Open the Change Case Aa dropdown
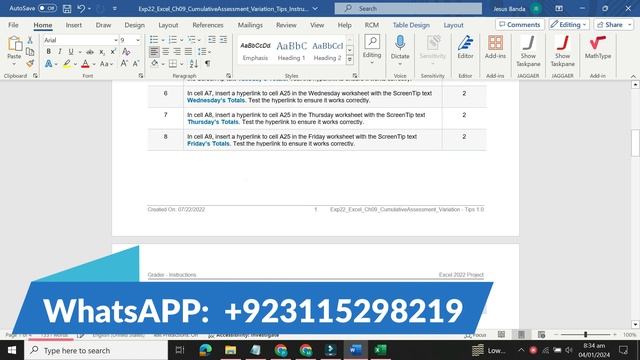Image resolution: width=640 pixels, height=360 pixels. coord(106,64)
